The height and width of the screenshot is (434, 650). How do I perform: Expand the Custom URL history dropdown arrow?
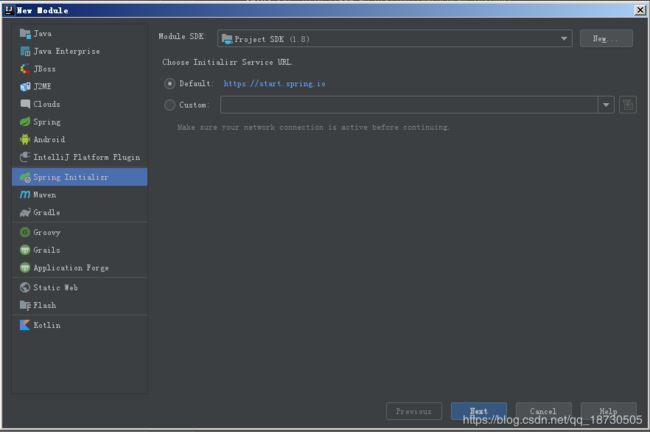(x=606, y=105)
